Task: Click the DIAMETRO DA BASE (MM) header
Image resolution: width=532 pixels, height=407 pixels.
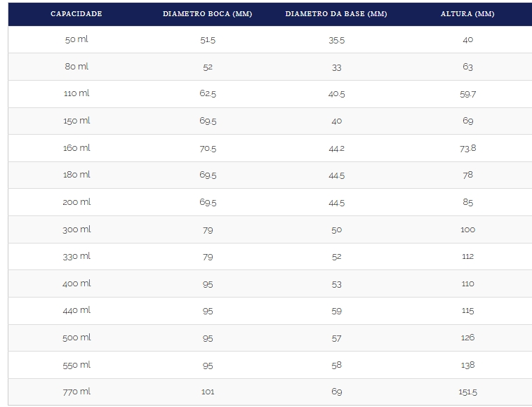Action: [x=336, y=14]
